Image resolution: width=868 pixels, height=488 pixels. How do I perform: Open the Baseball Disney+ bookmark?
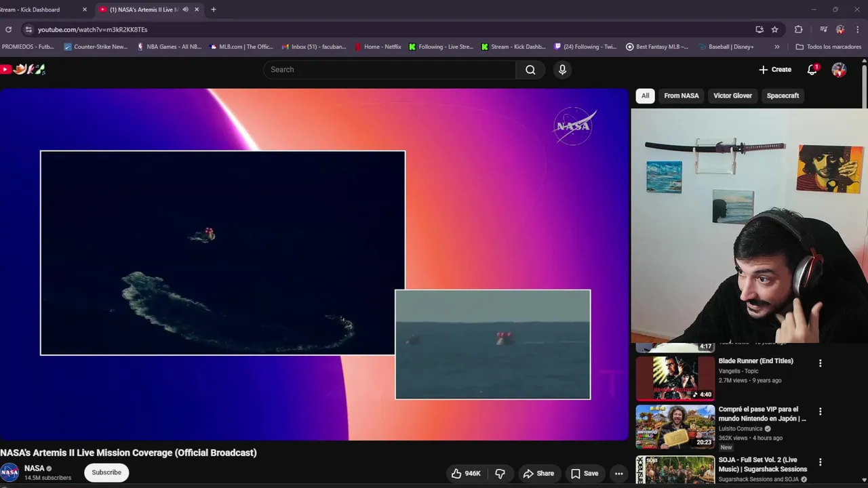click(x=726, y=47)
